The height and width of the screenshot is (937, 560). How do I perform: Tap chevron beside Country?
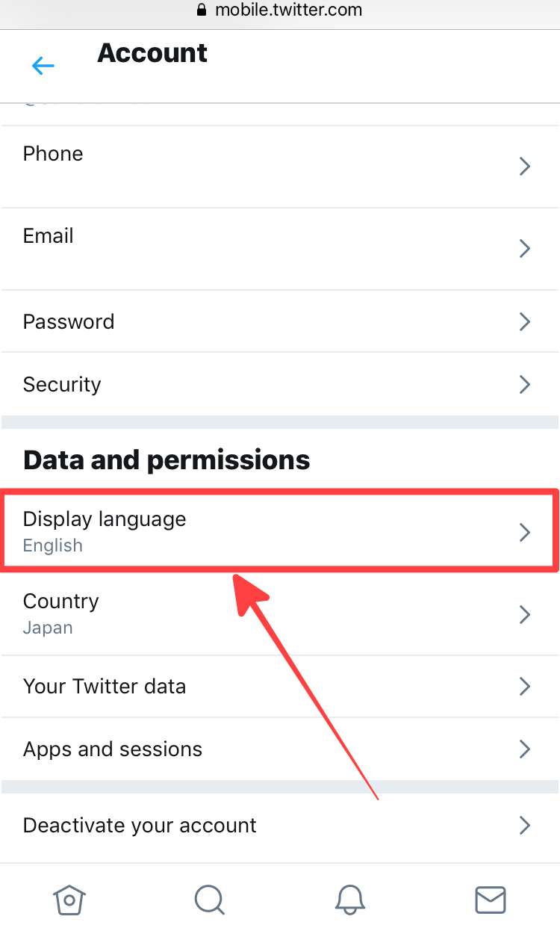525,614
